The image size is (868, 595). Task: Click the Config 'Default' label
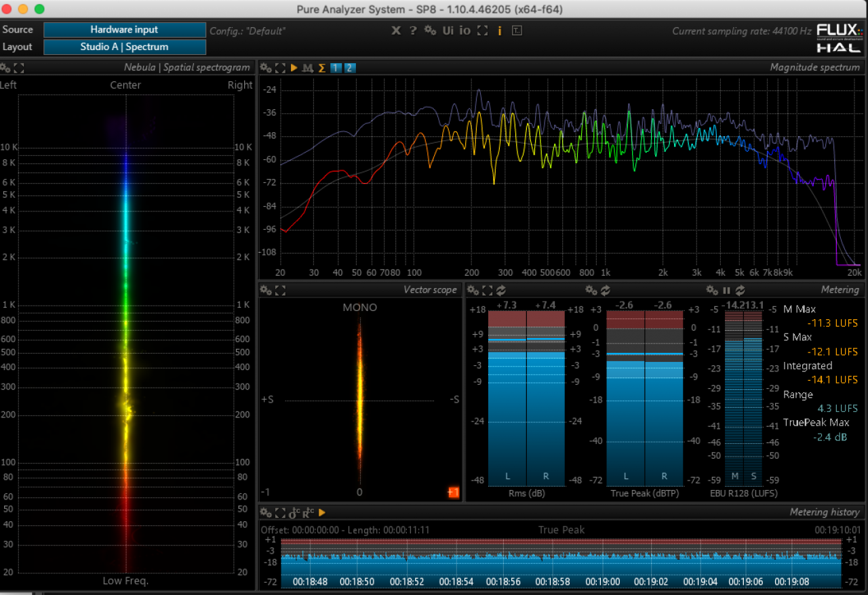[x=248, y=31]
